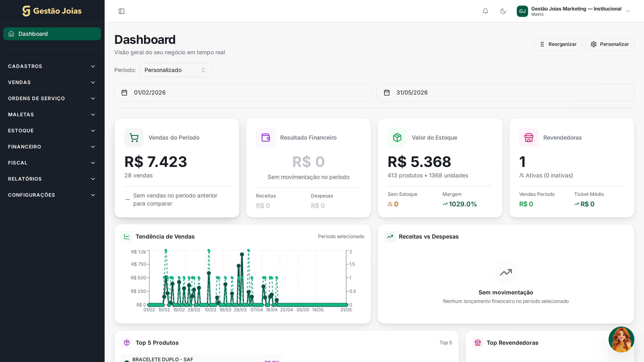Open the account switcher chevron
The height and width of the screenshot is (362, 644).
(x=628, y=11)
